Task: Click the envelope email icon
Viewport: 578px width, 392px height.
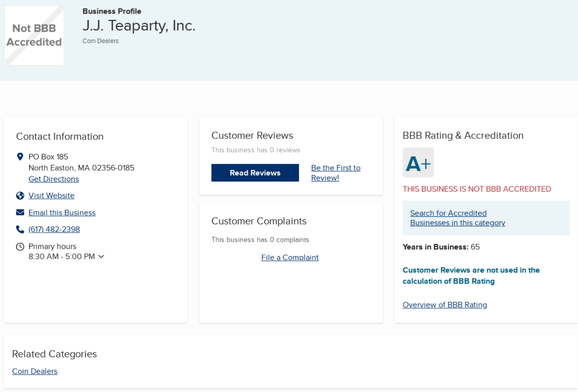Action: [x=20, y=212]
